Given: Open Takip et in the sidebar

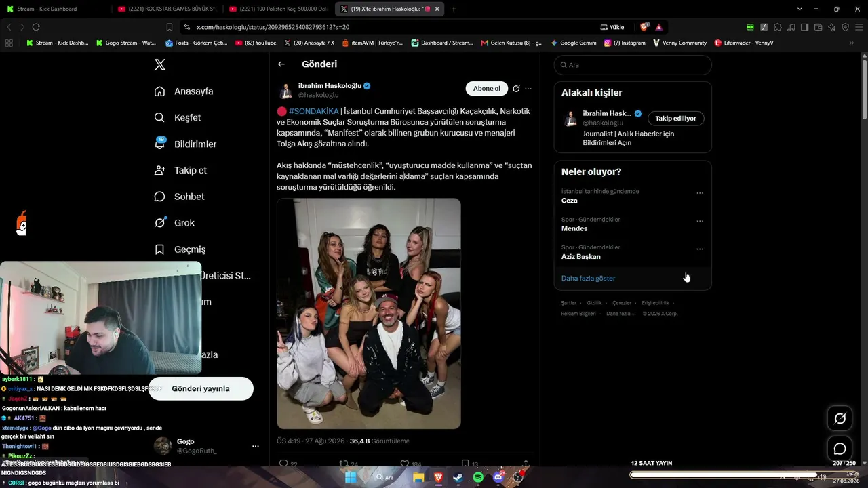Looking at the screenshot, I should click(180, 170).
